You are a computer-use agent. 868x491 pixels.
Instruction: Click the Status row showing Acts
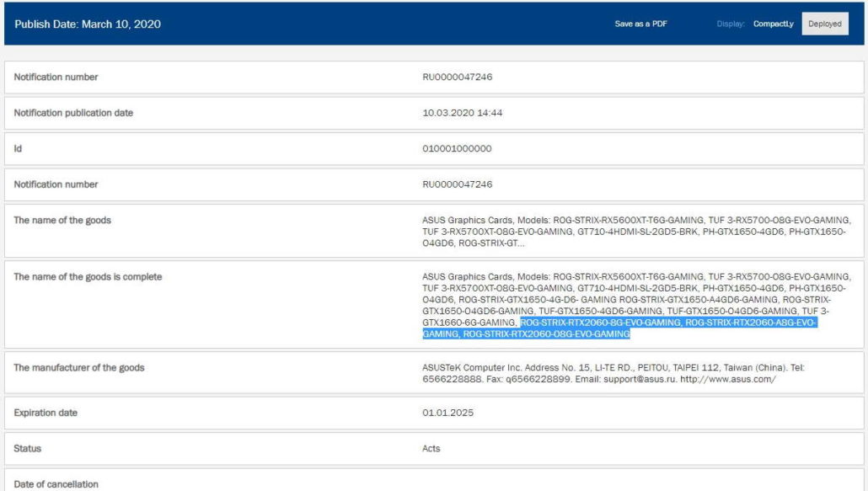tap(430, 449)
